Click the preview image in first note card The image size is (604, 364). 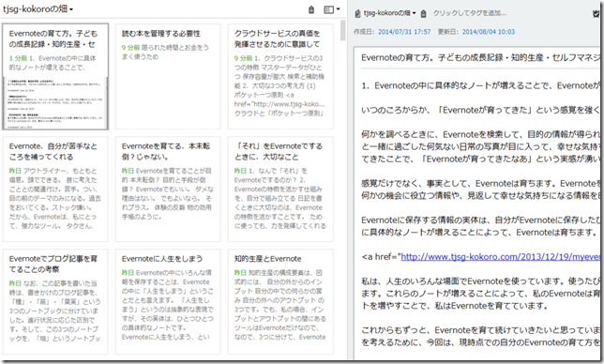pos(55,102)
